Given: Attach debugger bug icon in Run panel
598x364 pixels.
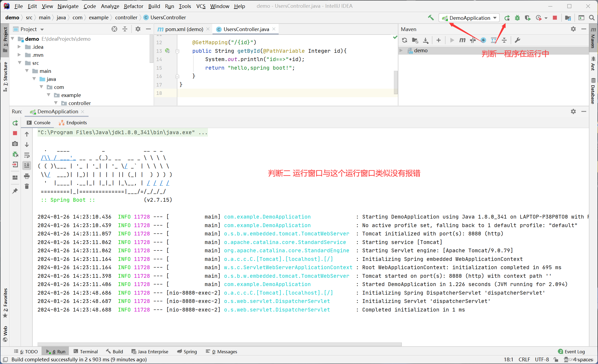Looking at the screenshot, I should point(15,154).
